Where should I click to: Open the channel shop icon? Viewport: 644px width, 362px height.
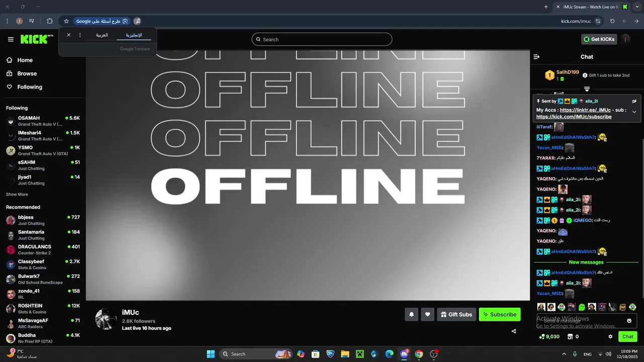tap(570, 336)
